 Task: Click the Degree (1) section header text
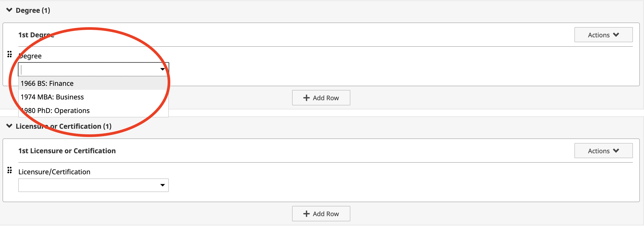[33, 10]
